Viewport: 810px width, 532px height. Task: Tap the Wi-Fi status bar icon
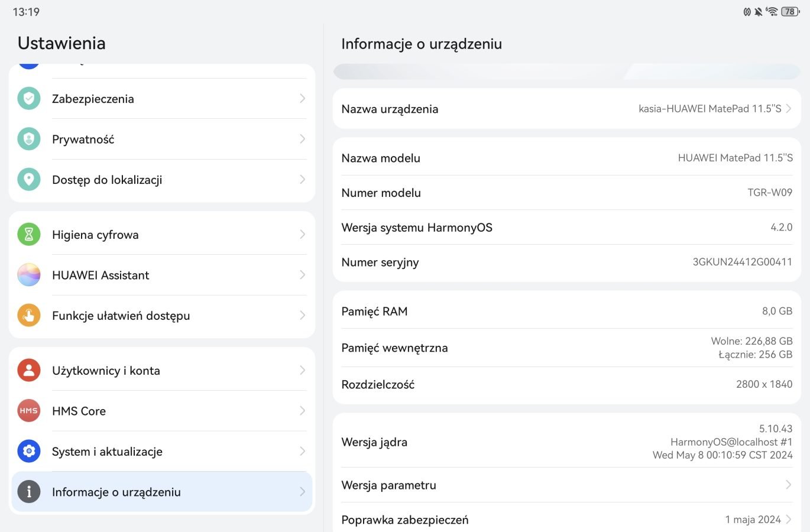pyautogui.click(x=772, y=11)
